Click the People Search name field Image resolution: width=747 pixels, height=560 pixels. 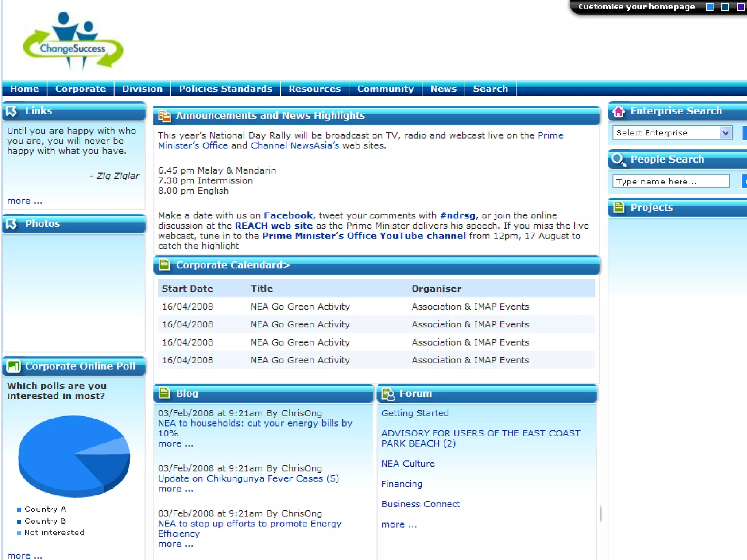coord(670,182)
